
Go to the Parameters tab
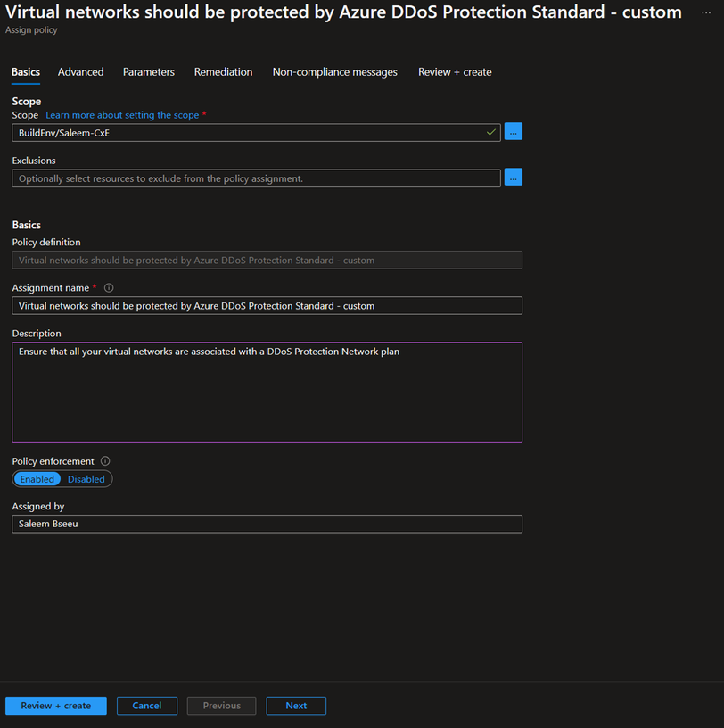(x=149, y=72)
